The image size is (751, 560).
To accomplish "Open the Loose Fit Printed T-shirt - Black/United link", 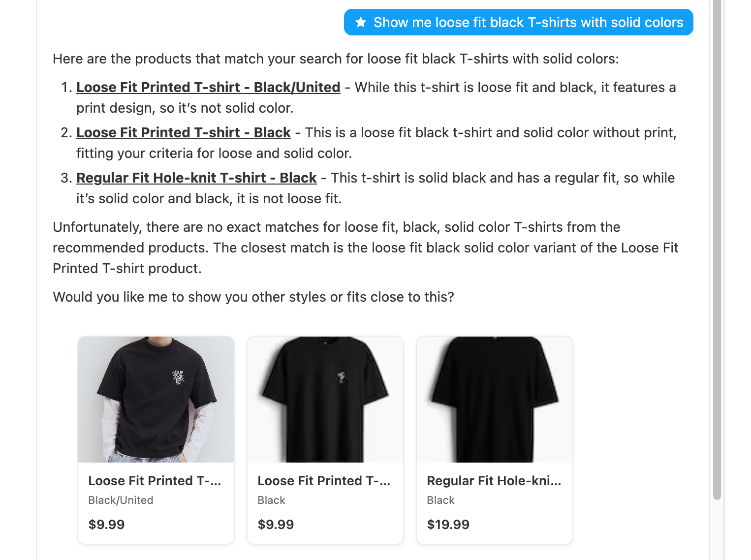I will pos(208,87).
